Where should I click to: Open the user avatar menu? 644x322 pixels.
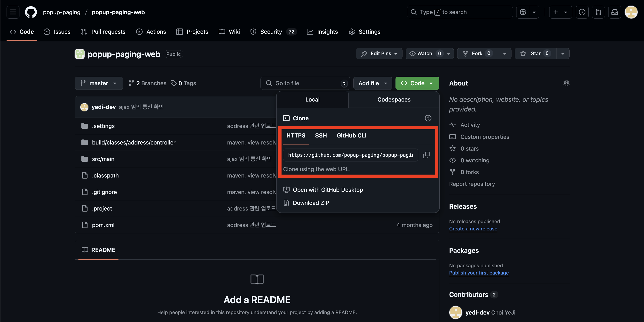(x=631, y=12)
